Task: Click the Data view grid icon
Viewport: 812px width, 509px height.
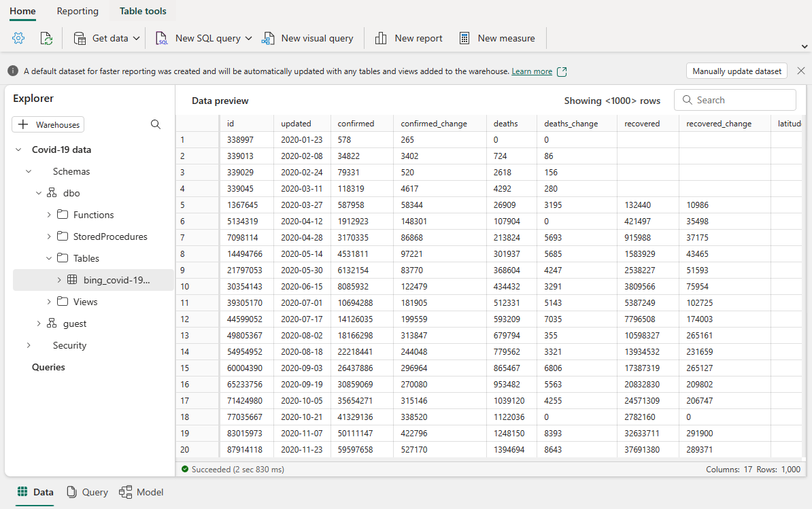Action: coord(22,491)
